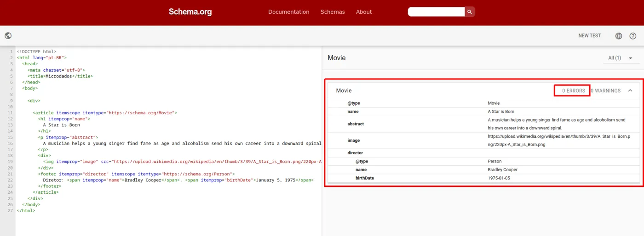Click the director property row
The width and height of the screenshot is (644, 236).
tap(483, 153)
